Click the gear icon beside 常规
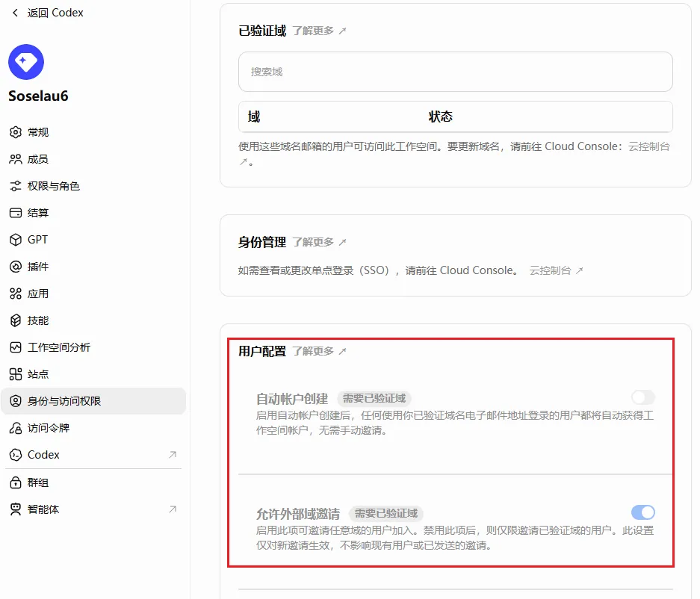Screen dimensions: 700x599 coord(16,132)
